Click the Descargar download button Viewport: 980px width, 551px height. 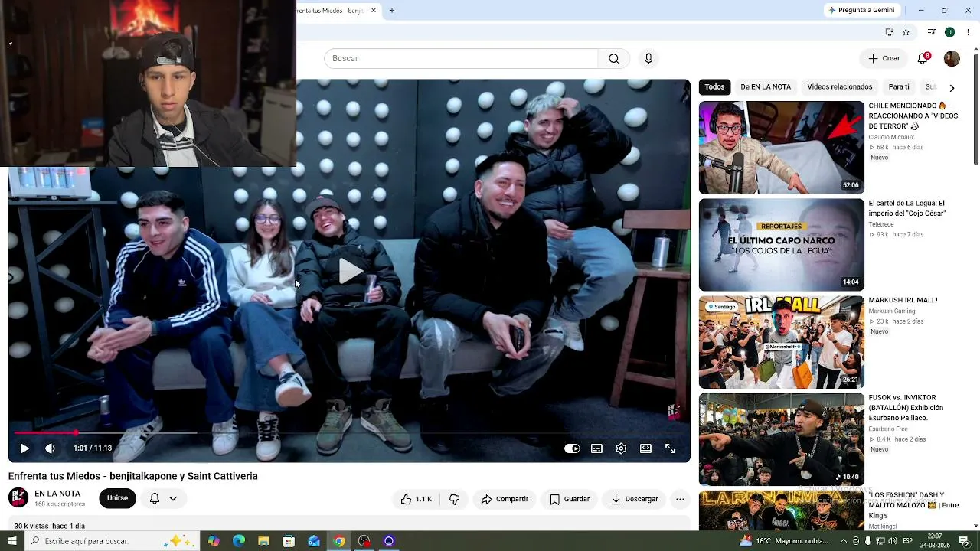pyautogui.click(x=635, y=499)
